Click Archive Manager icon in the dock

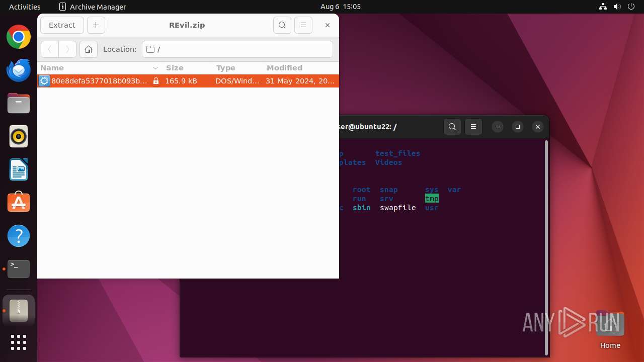pyautogui.click(x=19, y=310)
